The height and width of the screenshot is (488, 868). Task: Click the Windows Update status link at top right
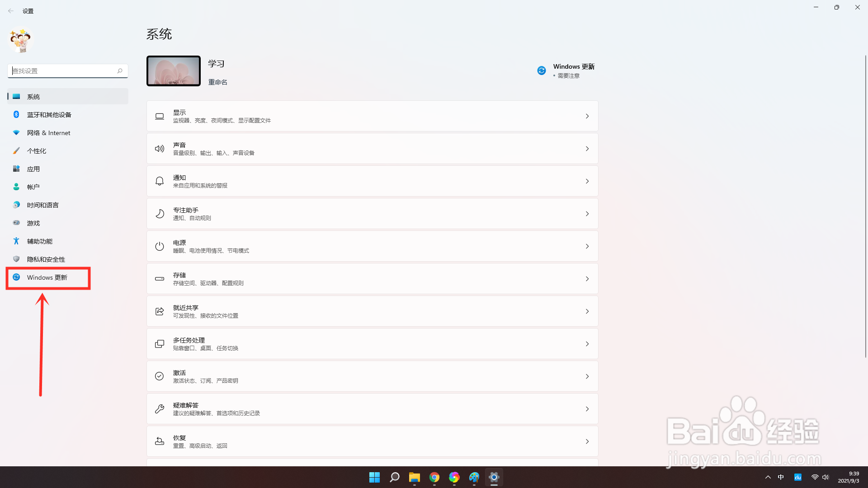(573, 67)
